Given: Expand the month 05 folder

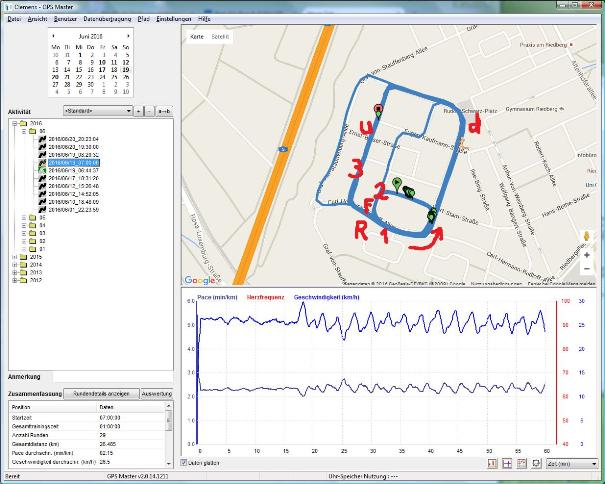Looking at the screenshot, I should 24,218.
